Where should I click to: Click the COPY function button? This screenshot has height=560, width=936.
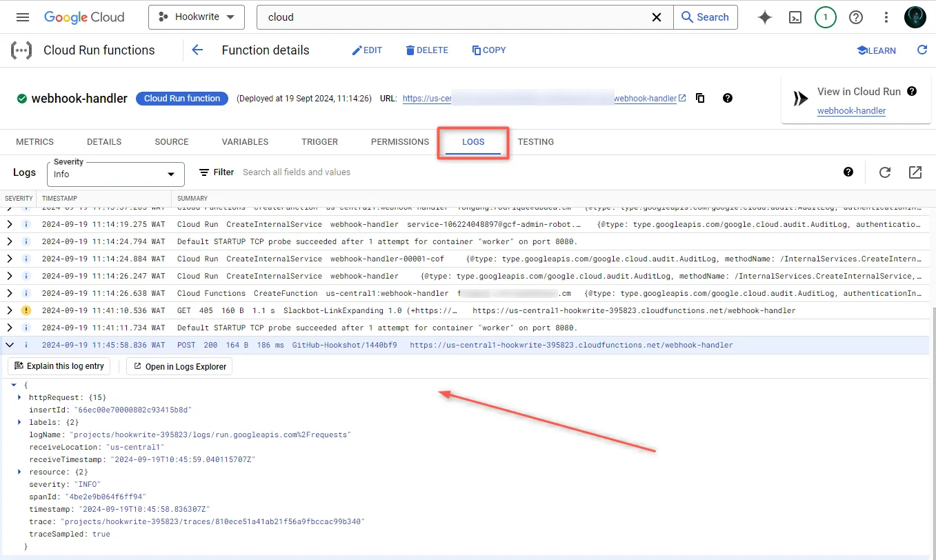click(x=489, y=50)
